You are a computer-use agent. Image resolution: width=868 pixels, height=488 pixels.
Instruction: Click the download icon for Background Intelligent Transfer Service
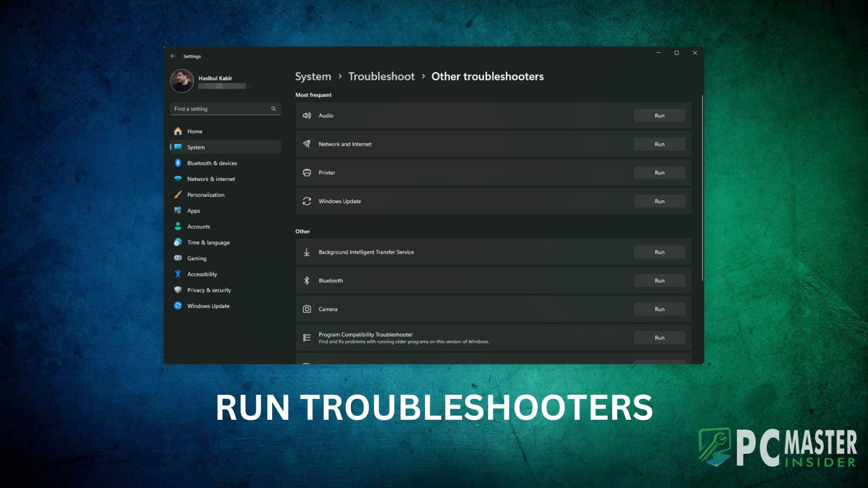click(307, 252)
